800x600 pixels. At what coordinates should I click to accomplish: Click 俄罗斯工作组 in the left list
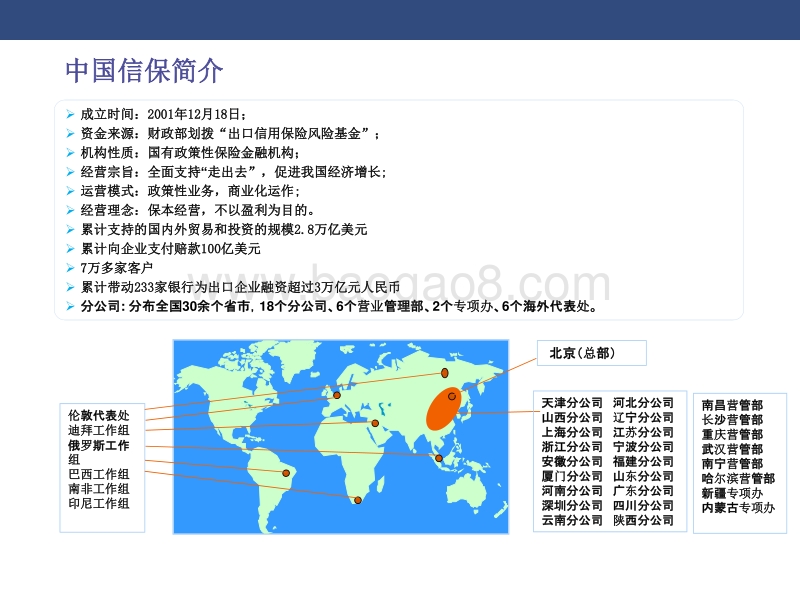click(x=99, y=452)
